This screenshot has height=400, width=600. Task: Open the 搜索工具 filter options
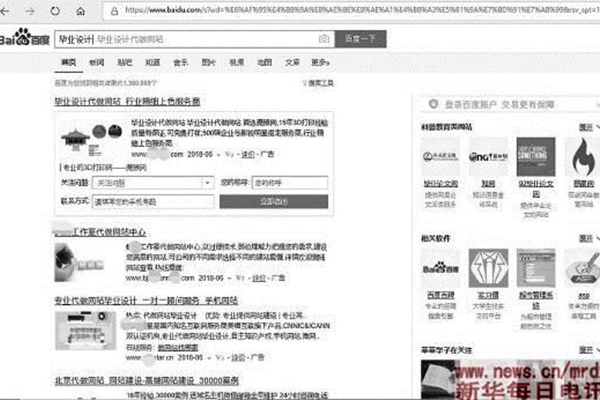point(318,83)
